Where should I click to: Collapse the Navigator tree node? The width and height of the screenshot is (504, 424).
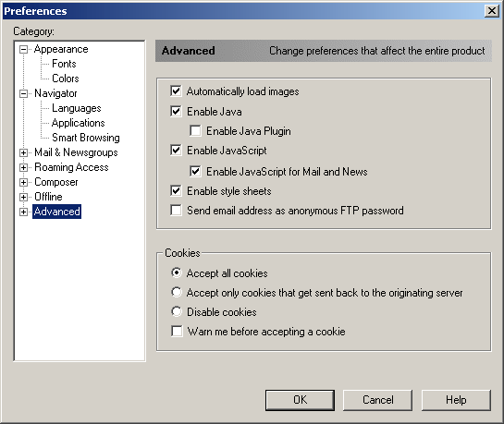click(x=23, y=93)
